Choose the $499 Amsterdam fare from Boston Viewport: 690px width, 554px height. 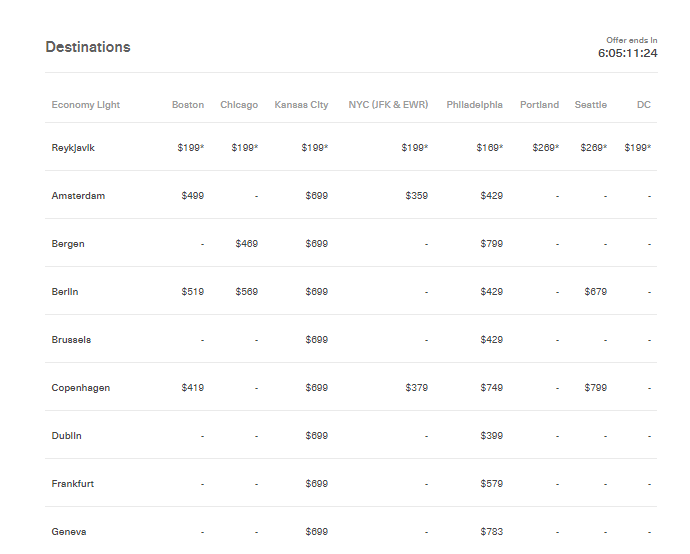coord(192,196)
